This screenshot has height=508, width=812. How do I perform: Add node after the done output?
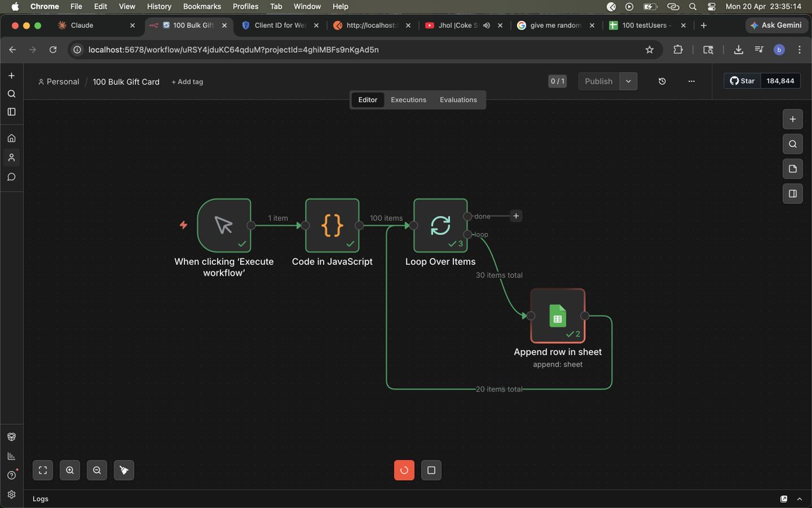pos(516,216)
